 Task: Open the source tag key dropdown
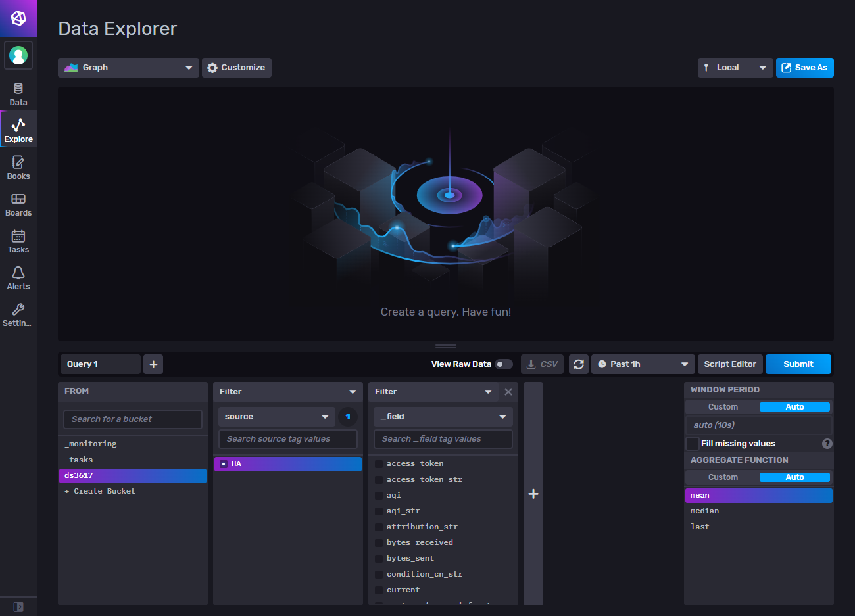click(277, 417)
